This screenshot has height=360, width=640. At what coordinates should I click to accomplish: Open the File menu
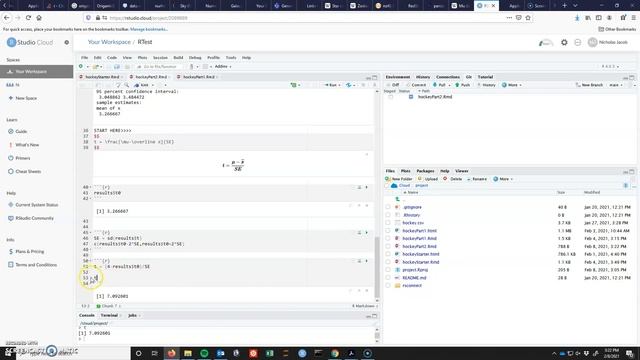84,58
